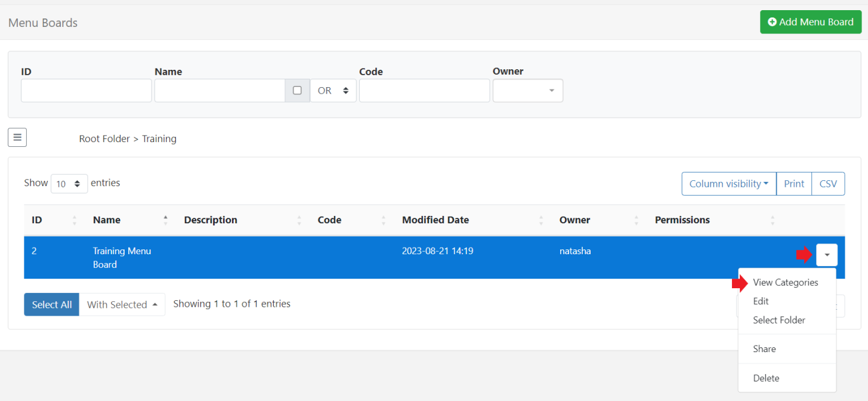
Task: Click the Owner column sort icon
Action: pyautogui.click(x=636, y=220)
